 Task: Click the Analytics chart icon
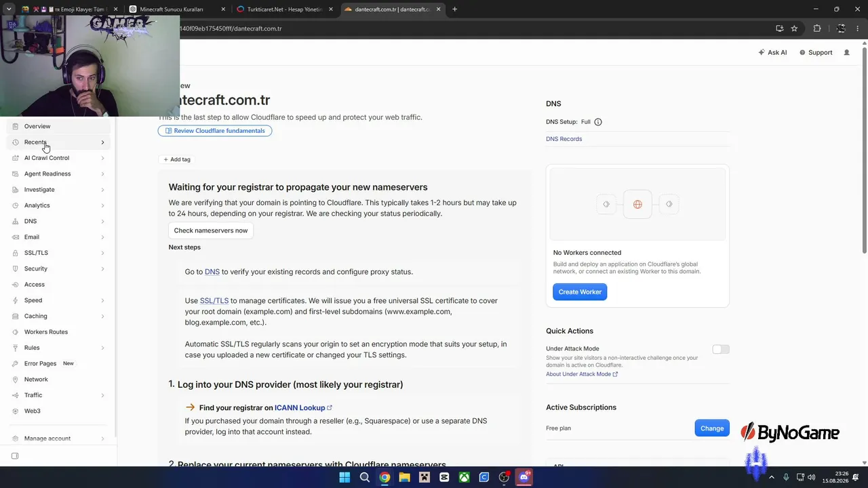pos(16,205)
